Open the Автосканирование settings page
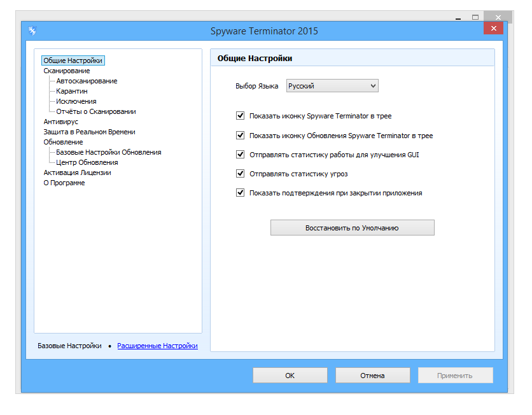 coord(86,81)
